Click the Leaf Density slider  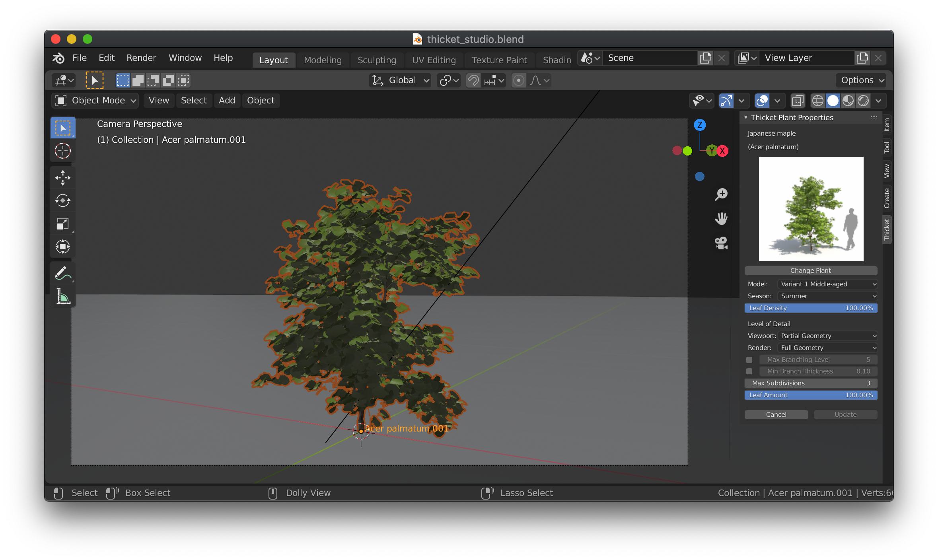coord(810,308)
